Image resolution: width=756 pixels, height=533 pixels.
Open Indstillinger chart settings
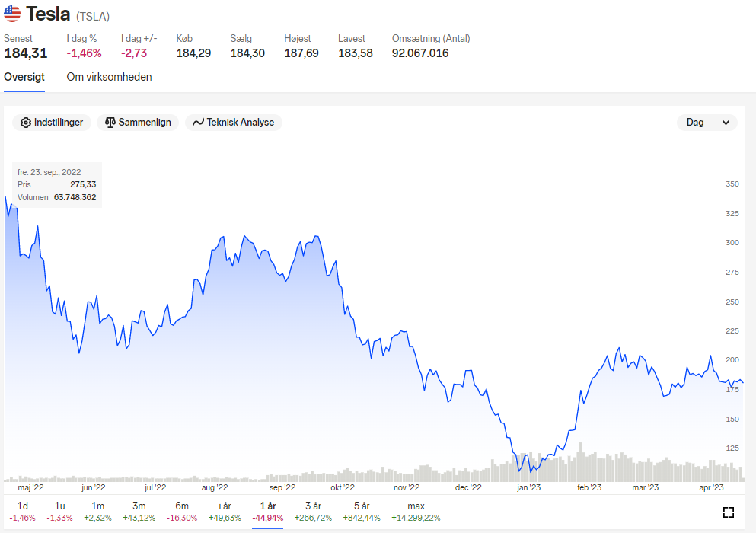click(52, 123)
